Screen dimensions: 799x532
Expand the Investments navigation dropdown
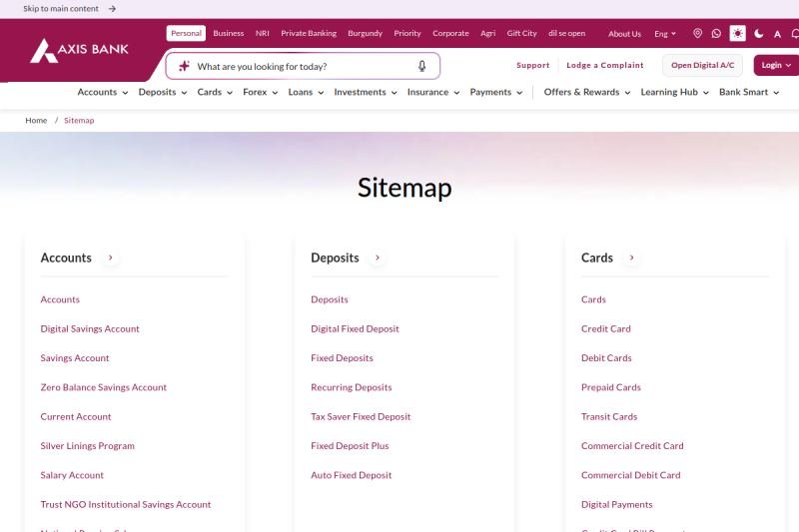(366, 92)
